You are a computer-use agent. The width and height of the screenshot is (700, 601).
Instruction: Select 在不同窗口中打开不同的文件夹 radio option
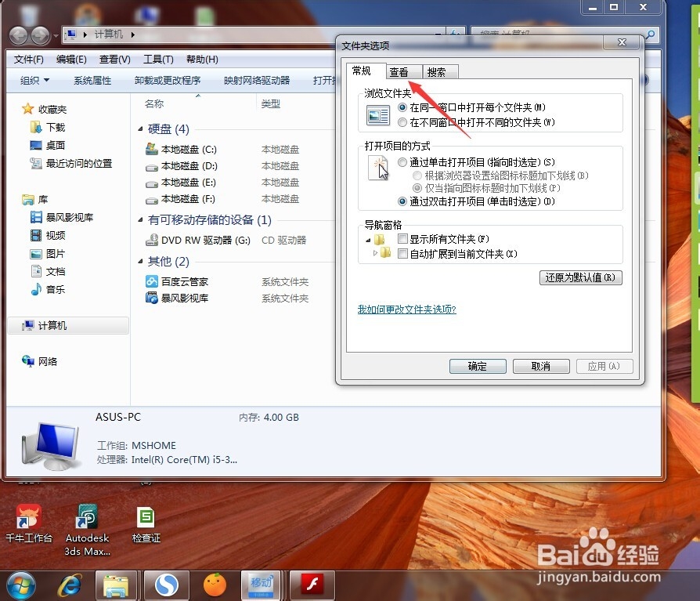(x=402, y=122)
